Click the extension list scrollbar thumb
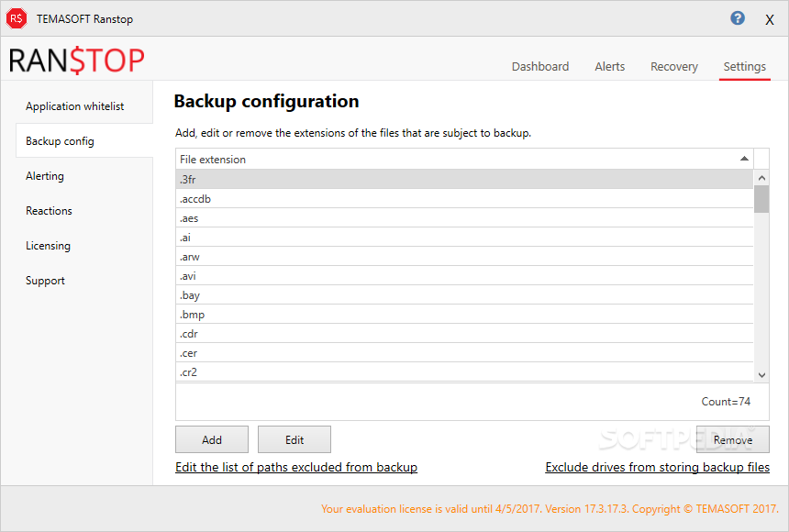This screenshot has width=789, height=532. point(761,199)
